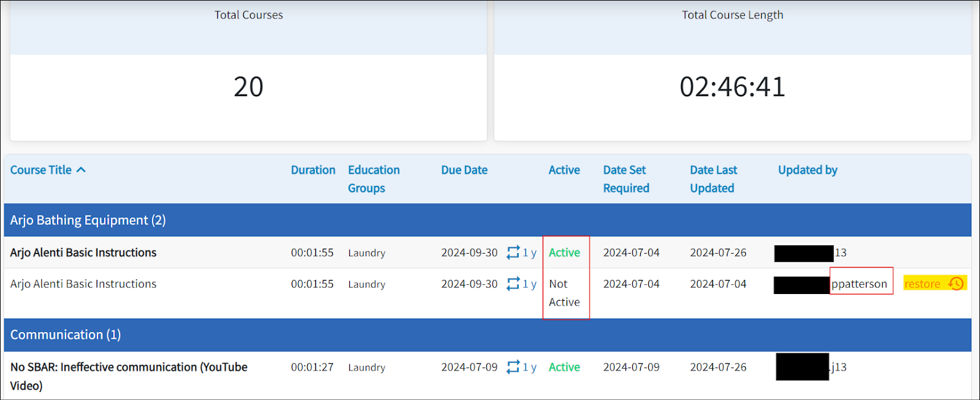Click recurrence icon in Not Active Arjo row
This screenshot has width=980, height=400.
point(513,284)
